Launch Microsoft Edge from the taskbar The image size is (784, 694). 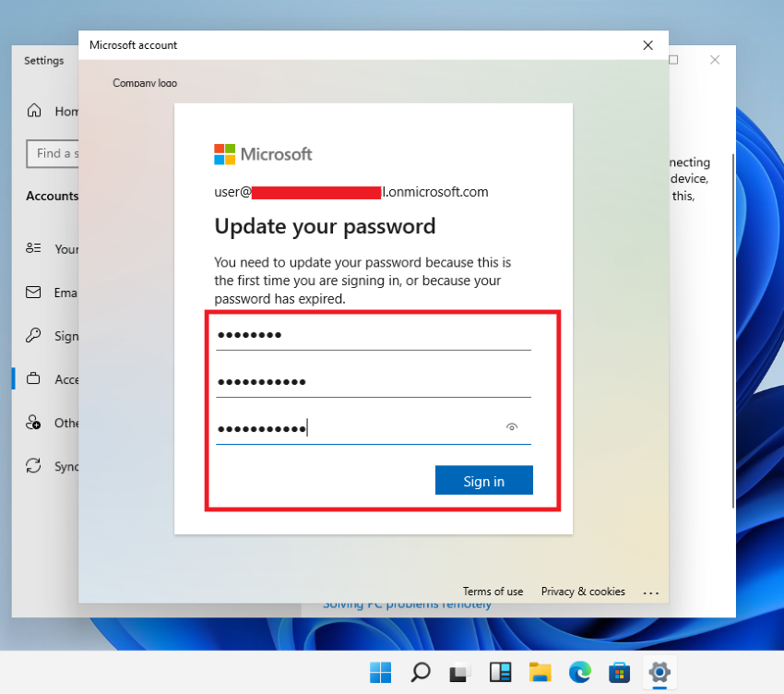579,672
